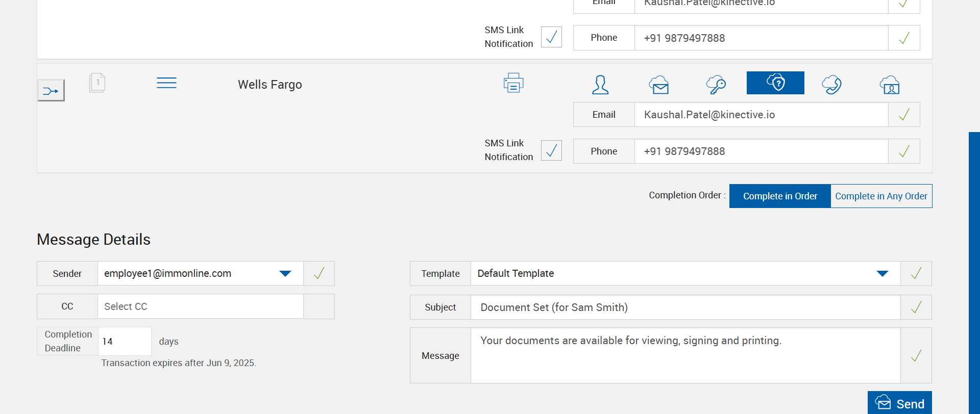
Task: Choose the cloud key password authentication icon
Action: point(716,85)
